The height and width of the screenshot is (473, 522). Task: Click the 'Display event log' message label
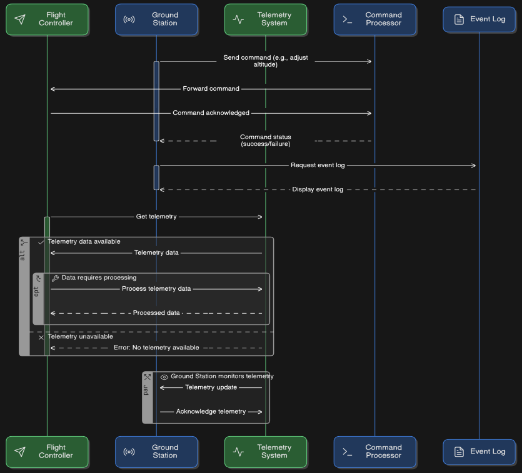point(318,190)
